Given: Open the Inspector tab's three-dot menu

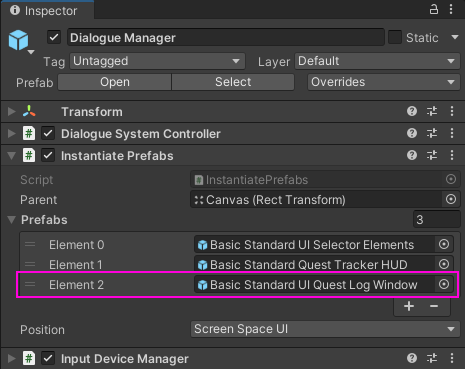Looking at the screenshot, I should coord(451,9).
